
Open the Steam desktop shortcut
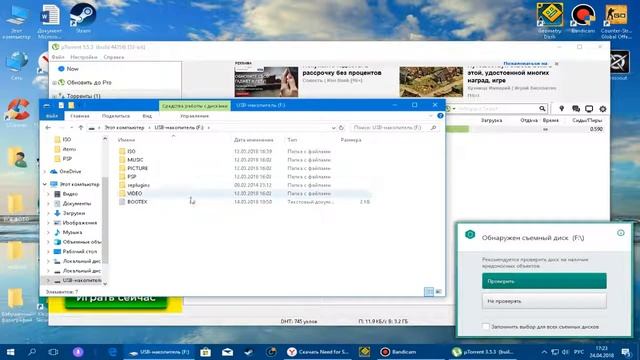click(83, 18)
